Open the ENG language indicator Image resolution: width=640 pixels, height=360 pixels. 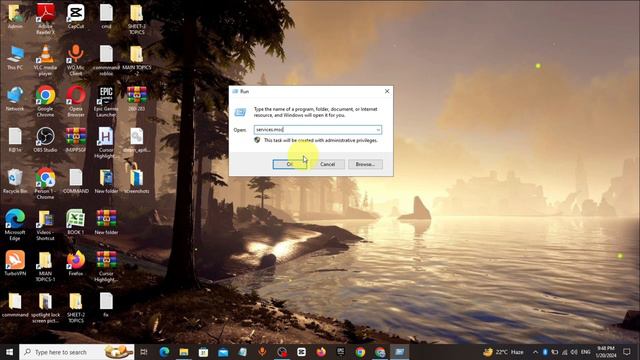[x=586, y=352]
